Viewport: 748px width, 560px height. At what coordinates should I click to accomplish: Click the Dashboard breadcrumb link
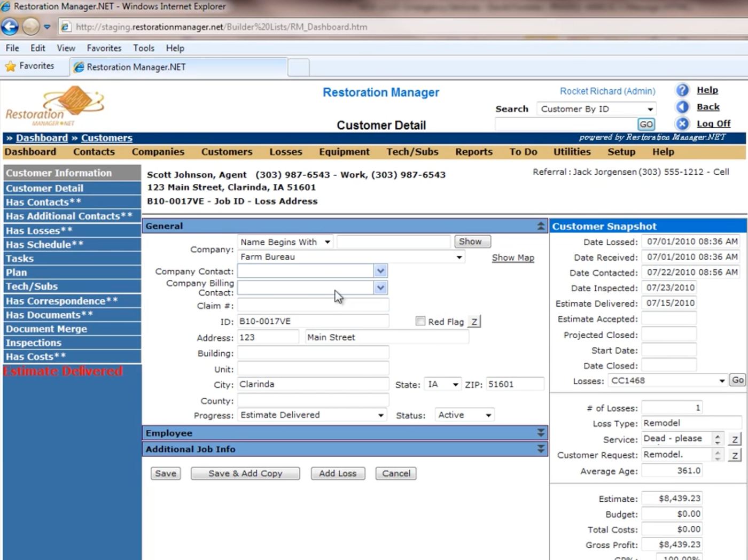[42, 138]
